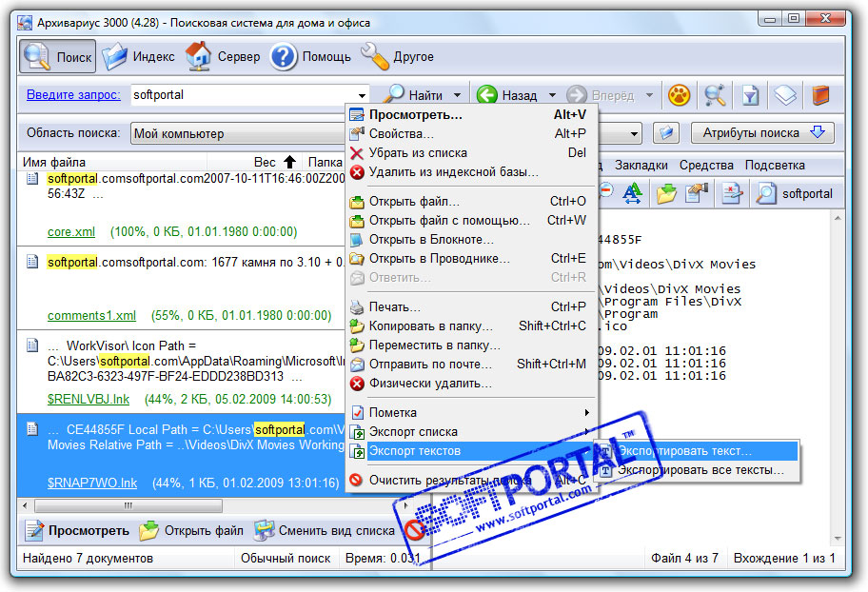The height and width of the screenshot is (592, 868).
Task: Click the results list horizontal scrollbar thumb
Action: (128, 505)
